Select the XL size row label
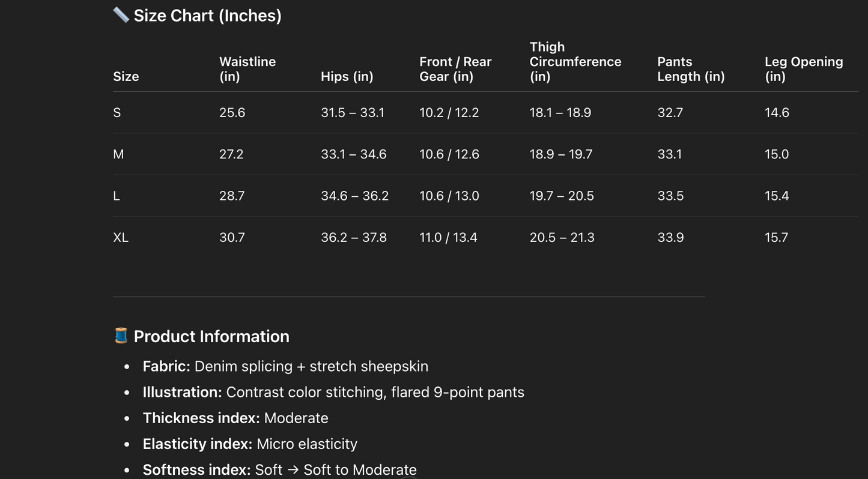This screenshot has height=479, width=868. coord(121,237)
